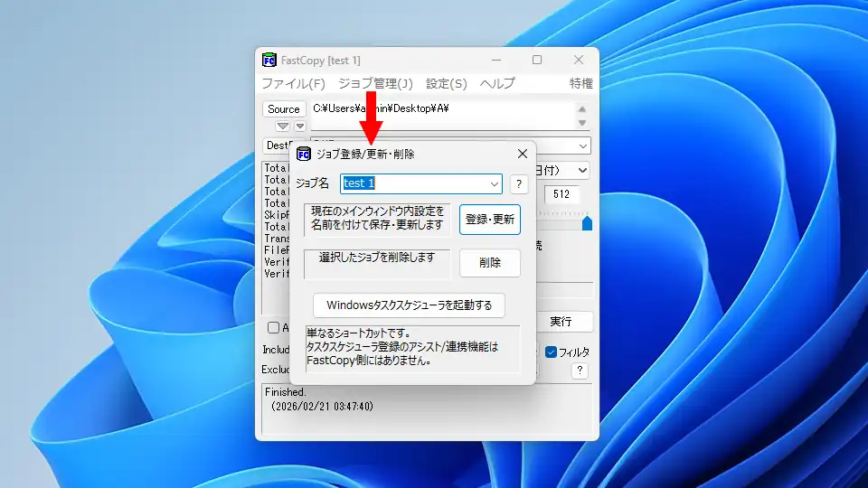Open the ヘルプ menu

(x=497, y=83)
